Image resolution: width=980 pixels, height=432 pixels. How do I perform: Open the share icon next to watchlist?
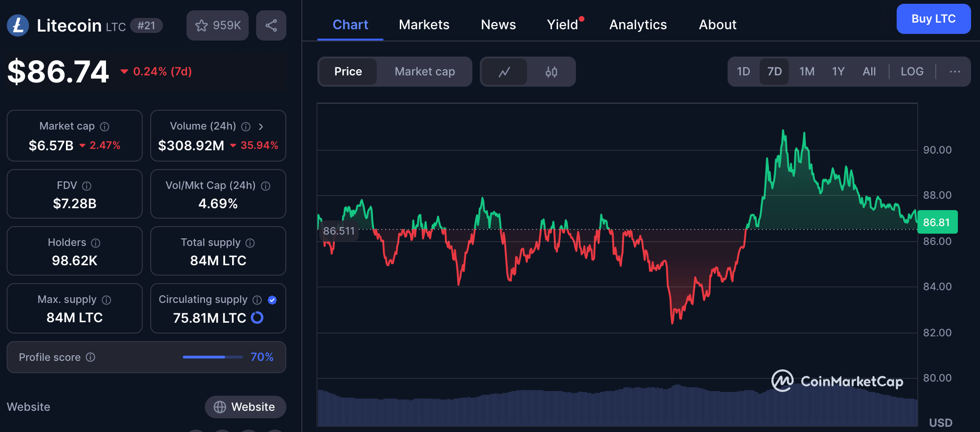coord(271,25)
